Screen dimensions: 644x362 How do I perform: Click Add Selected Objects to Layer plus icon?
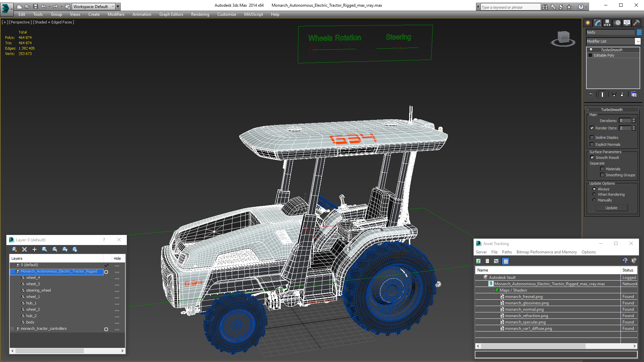tap(35, 249)
